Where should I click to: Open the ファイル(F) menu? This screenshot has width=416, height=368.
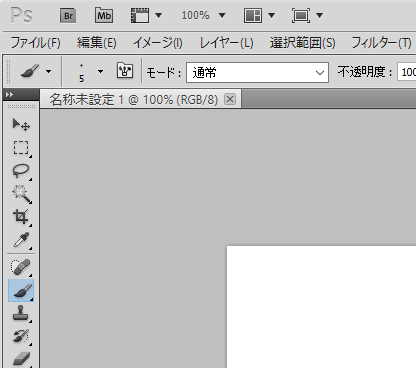36,43
